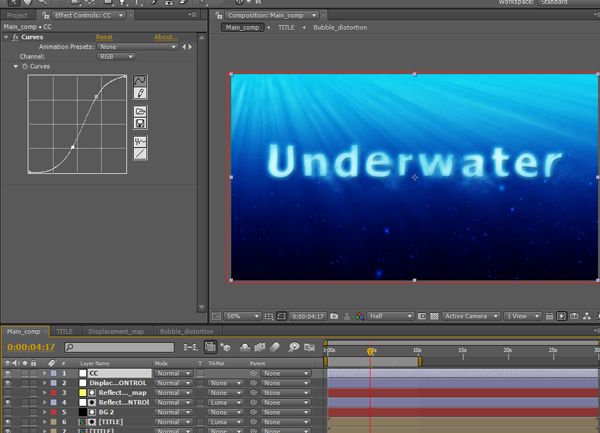The height and width of the screenshot is (433, 600).
Task: Toggle the fast previews button
Action: [561, 316]
